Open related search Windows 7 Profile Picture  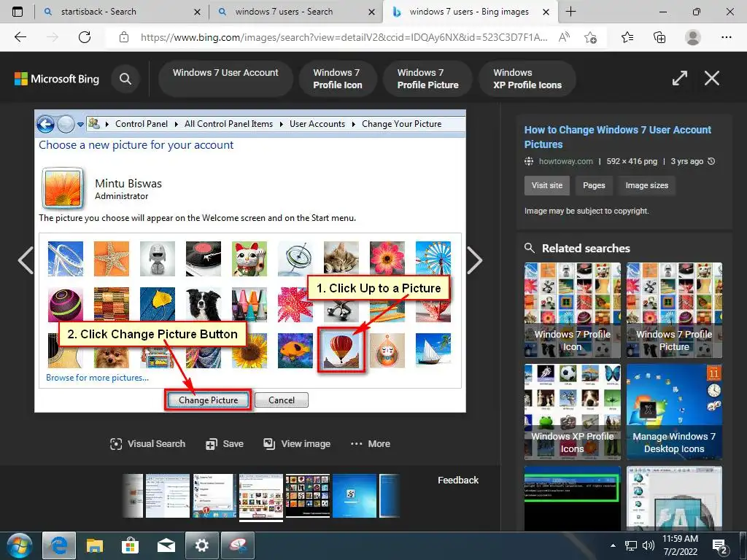click(x=674, y=310)
